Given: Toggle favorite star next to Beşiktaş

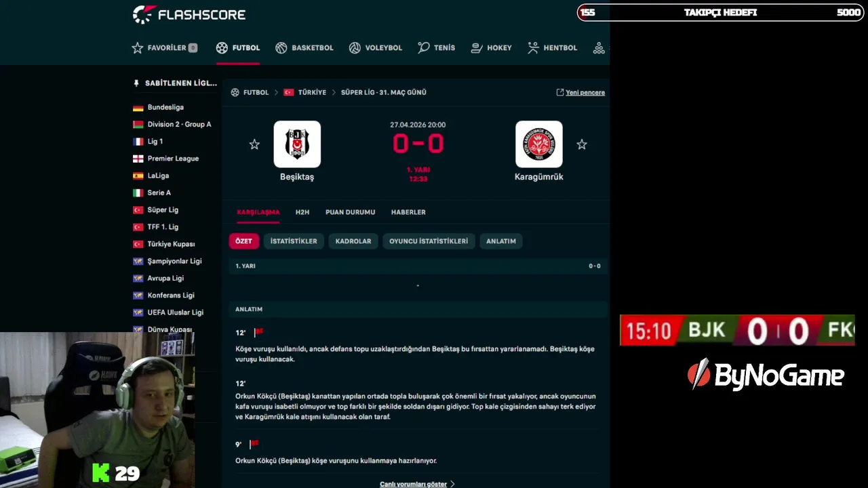Looking at the screenshot, I should 254,144.
